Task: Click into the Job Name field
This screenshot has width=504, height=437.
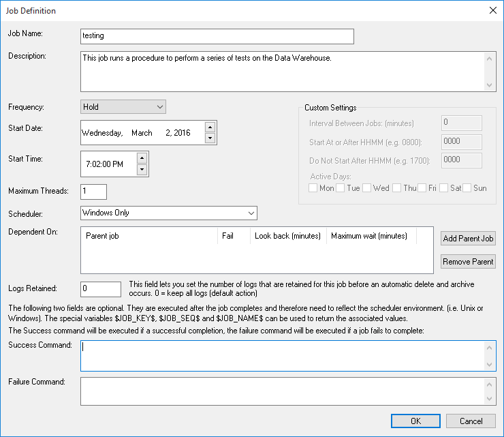Action: tap(217, 35)
